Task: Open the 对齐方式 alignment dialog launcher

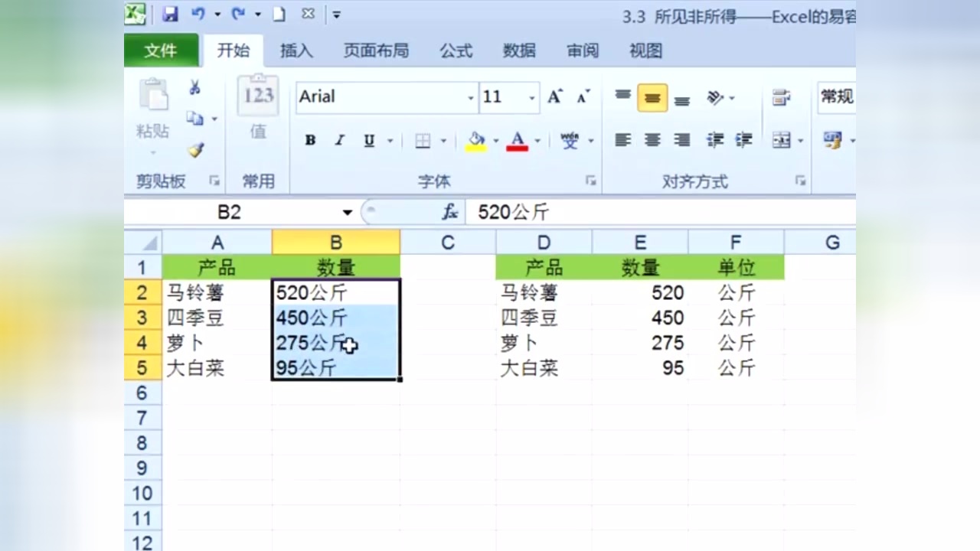Action: 800,181
